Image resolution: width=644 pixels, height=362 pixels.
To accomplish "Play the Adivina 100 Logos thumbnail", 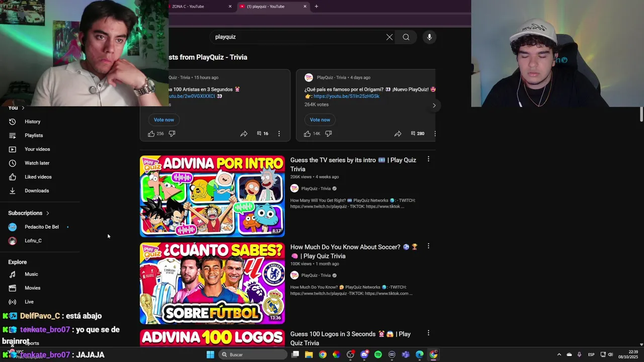I will click(212, 338).
